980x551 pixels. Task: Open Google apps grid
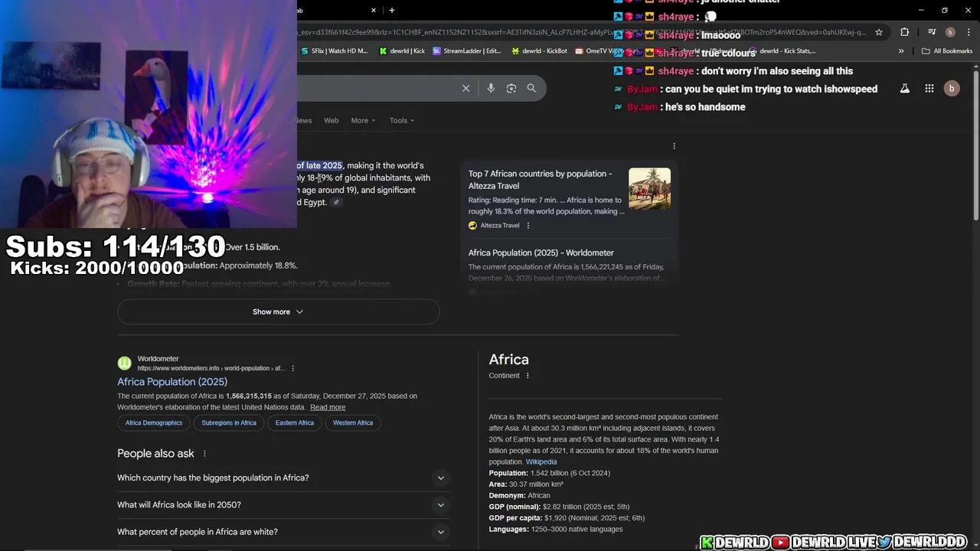(929, 89)
